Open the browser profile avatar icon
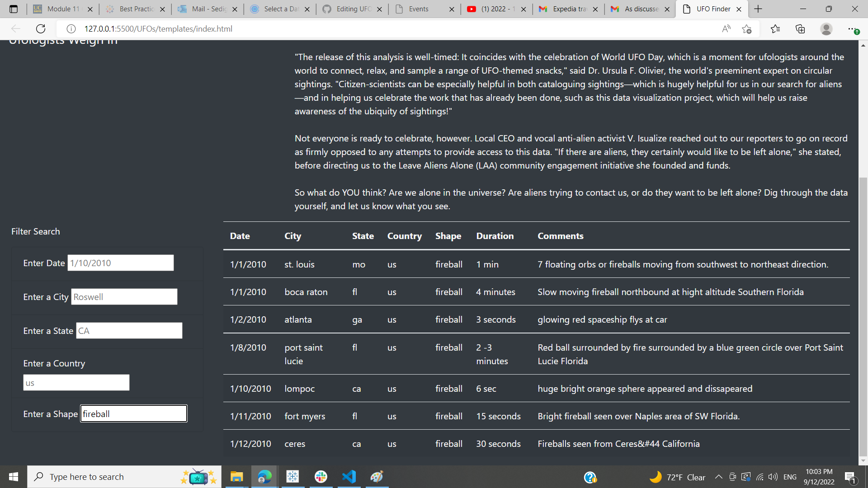Viewport: 868px width, 488px height. (826, 29)
